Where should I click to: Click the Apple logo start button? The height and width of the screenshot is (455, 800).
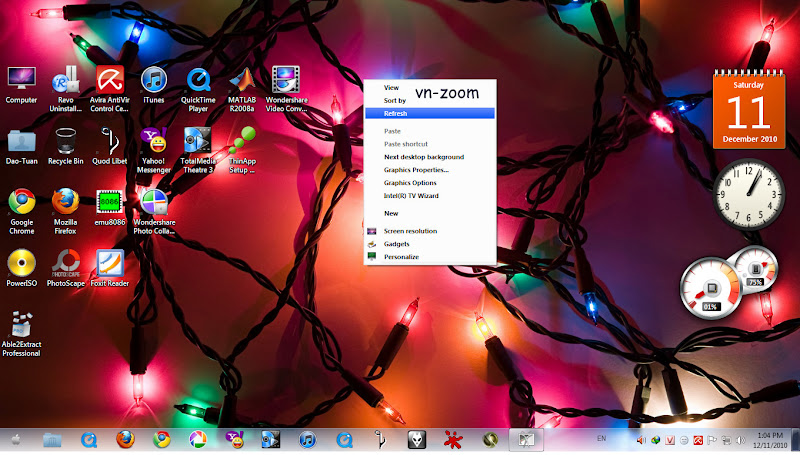[x=16, y=440]
